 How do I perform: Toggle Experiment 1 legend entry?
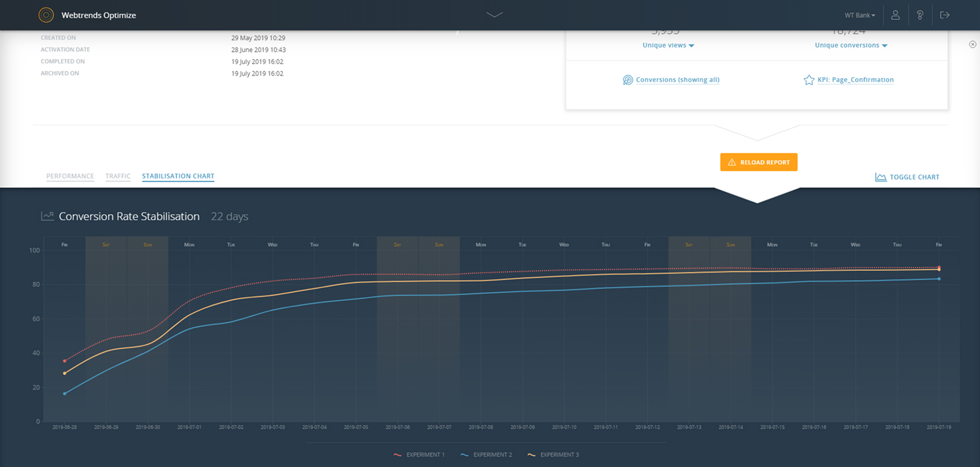click(419, 455)
